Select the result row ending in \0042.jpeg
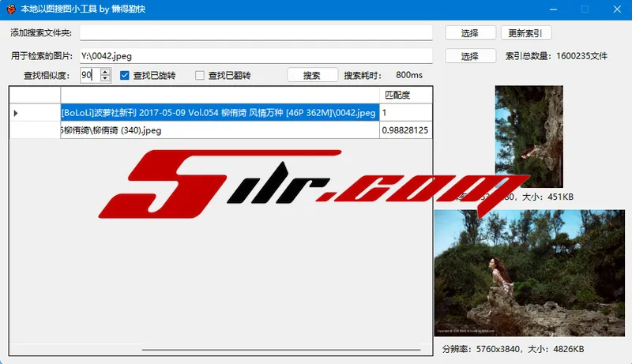 [220, 113]
